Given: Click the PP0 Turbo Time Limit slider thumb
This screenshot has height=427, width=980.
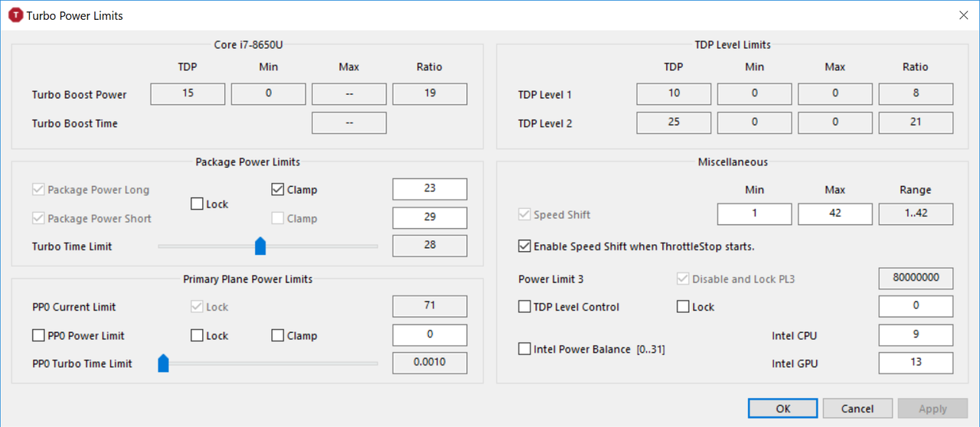Looking at the screenshot, I should [163, 363].
